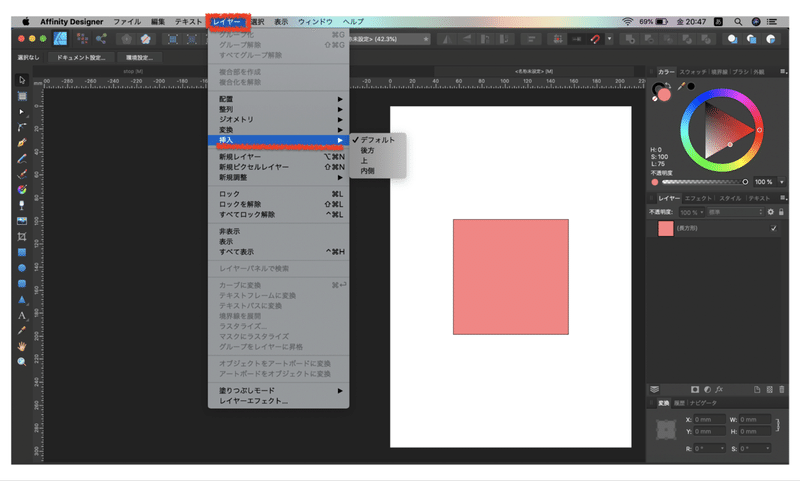
Task: Select the Rectangle tool
Action: (22, 252)
